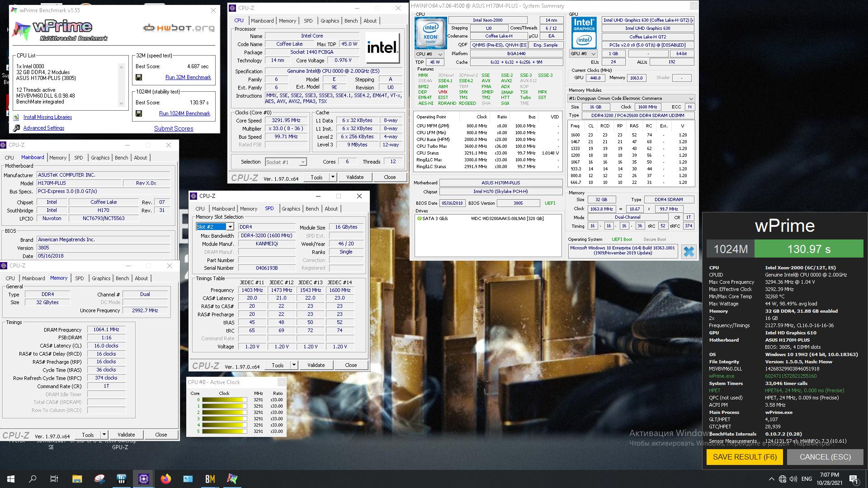Open the Snipping Tool from the taskbar
The width and height of the screenshot is (868, 488).
click(x=99, y=479)
